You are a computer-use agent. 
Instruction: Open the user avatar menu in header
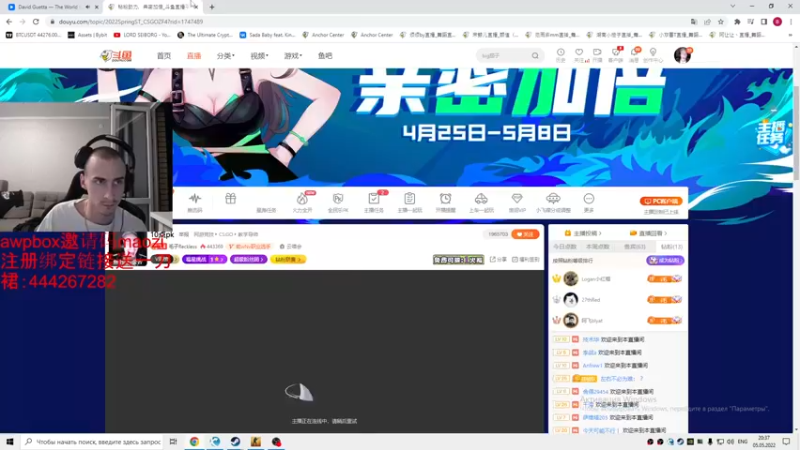(x=682, y=55)
